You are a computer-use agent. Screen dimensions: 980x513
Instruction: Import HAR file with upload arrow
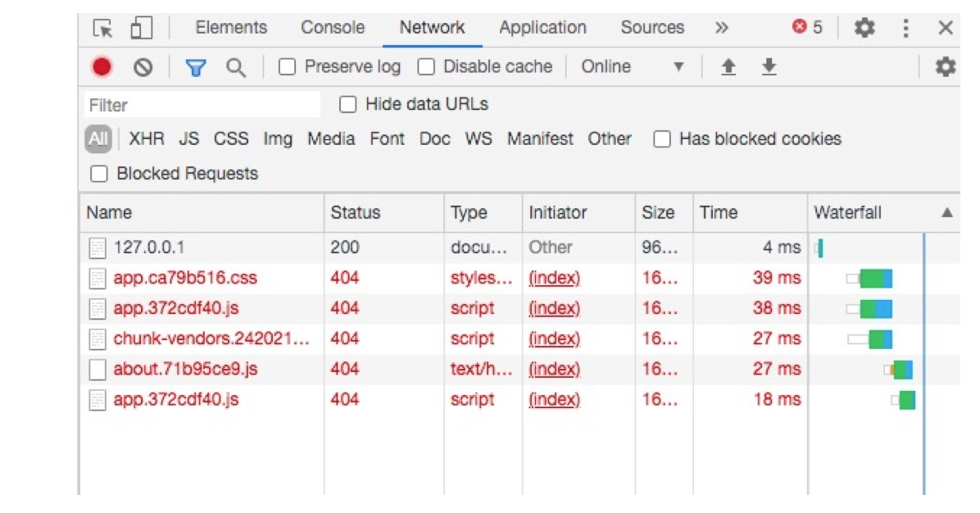[728, 67]
